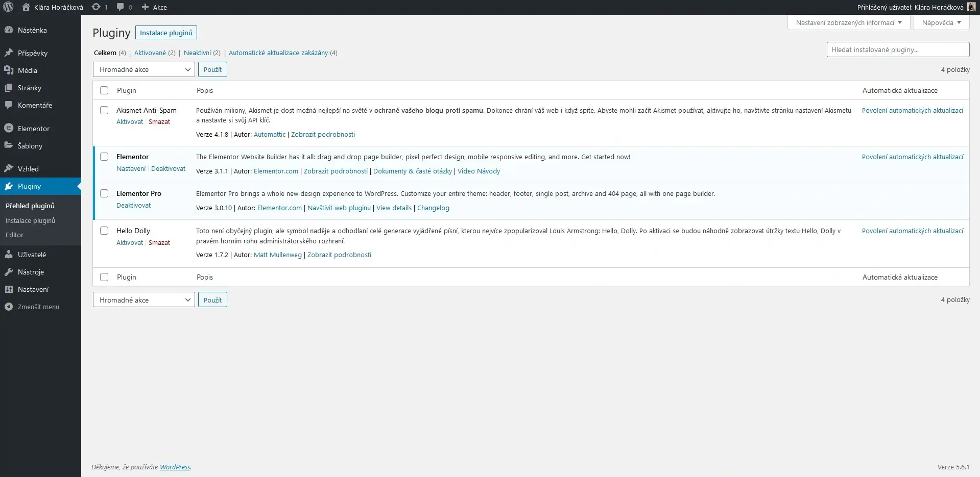Viewport: 980px width, 477px height.
Task: Click the Nastavení settings icon in sidebar
Action: [x=9, y=289]
